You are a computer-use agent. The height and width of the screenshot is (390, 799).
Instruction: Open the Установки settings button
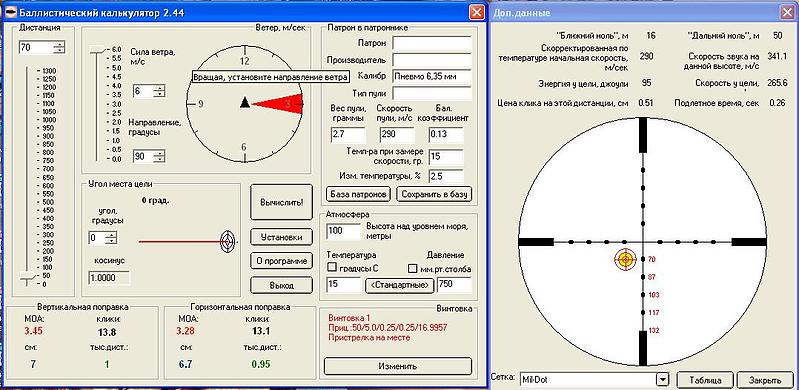pyautogui.click(x=281, y=237)
